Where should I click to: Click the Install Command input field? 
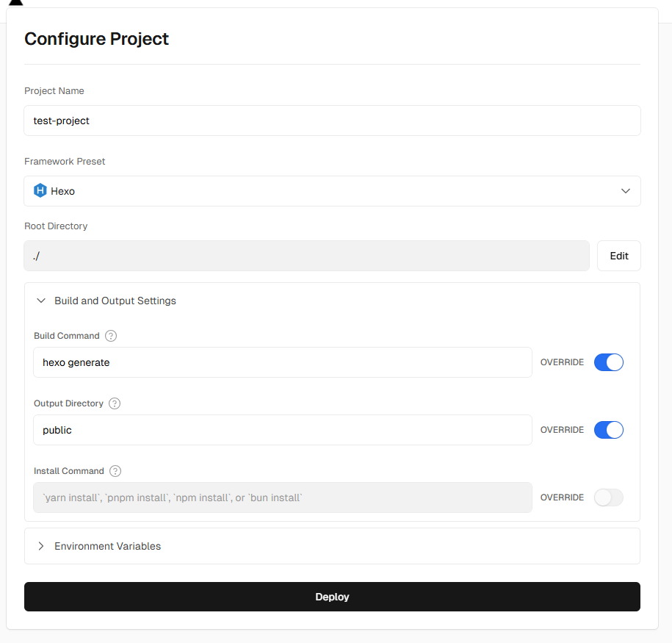point(283,497)
